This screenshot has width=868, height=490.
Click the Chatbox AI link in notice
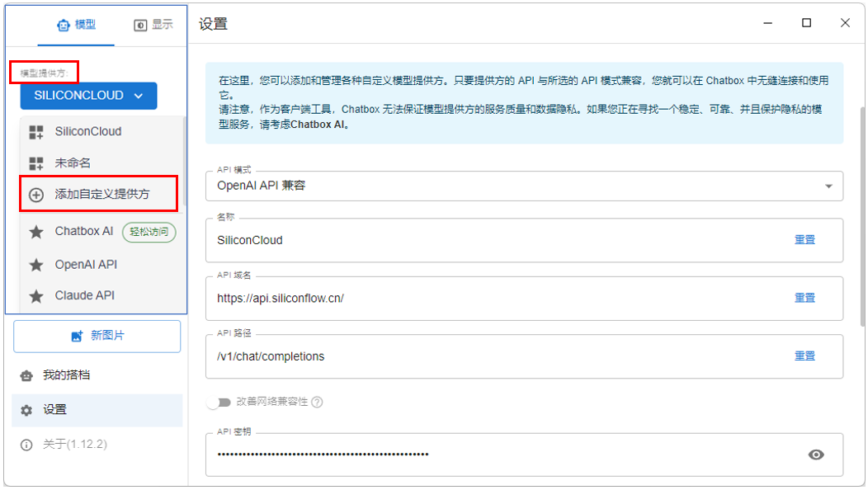317,125
